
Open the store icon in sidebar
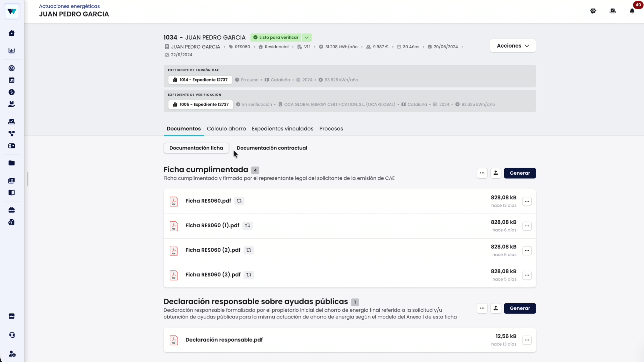(12, 316)
